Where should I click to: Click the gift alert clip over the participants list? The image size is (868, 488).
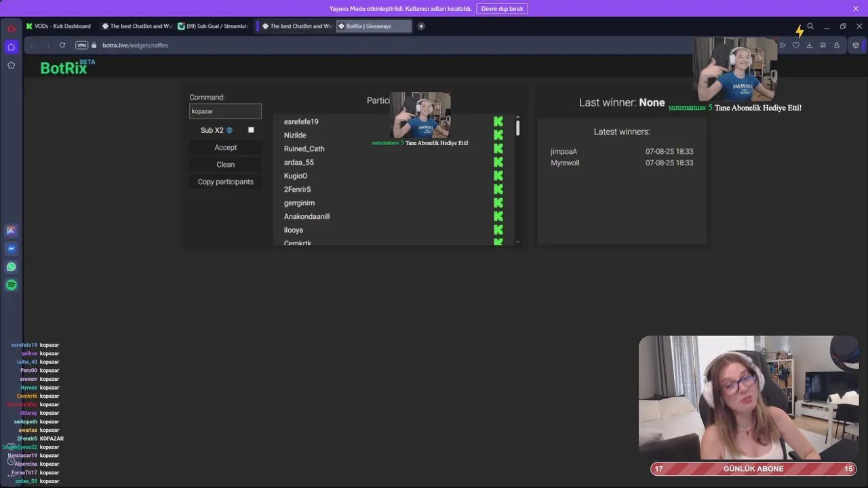point(420,115)
